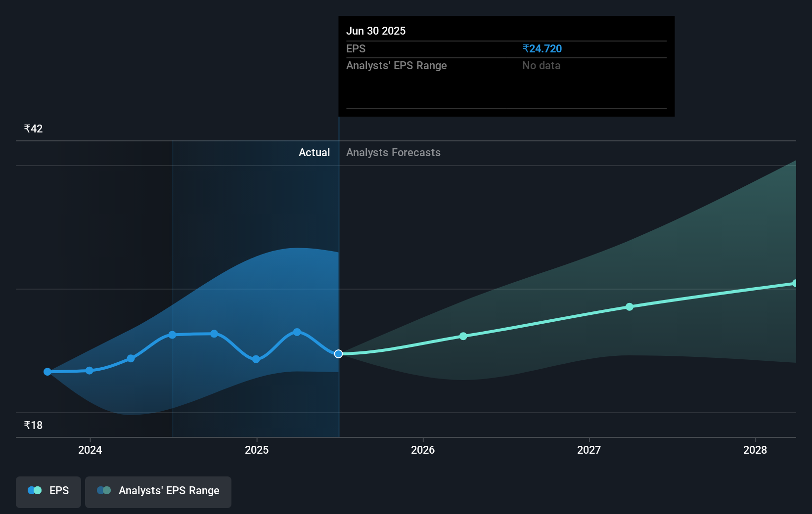Click the ₹24.720 EPS value in tooltip
812x514 pixels.
[x=542, y=48]
